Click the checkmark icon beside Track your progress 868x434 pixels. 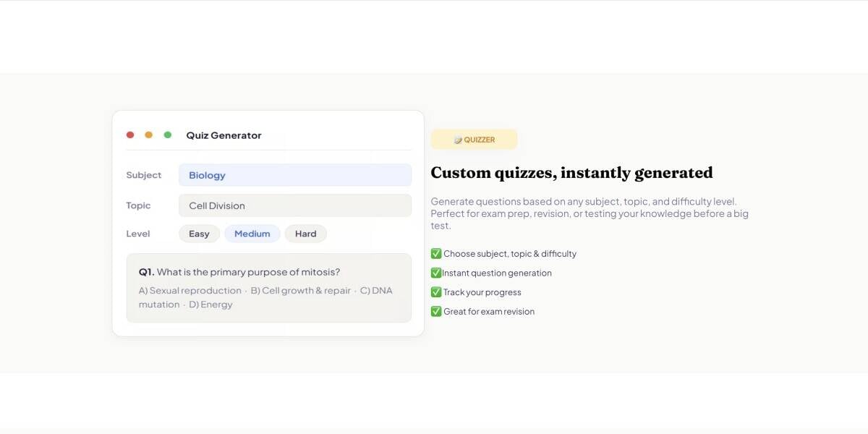(436, 292)
